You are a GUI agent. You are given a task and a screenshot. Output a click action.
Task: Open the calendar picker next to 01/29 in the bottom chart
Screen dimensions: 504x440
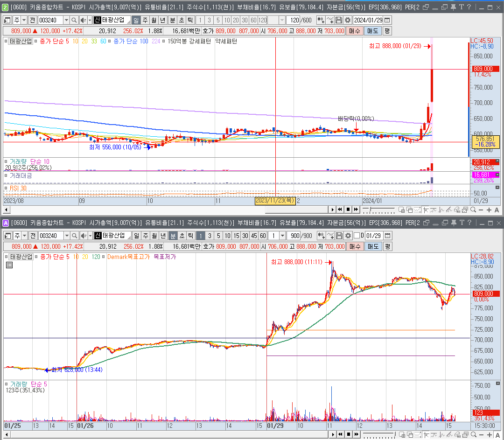click(388, 236)
